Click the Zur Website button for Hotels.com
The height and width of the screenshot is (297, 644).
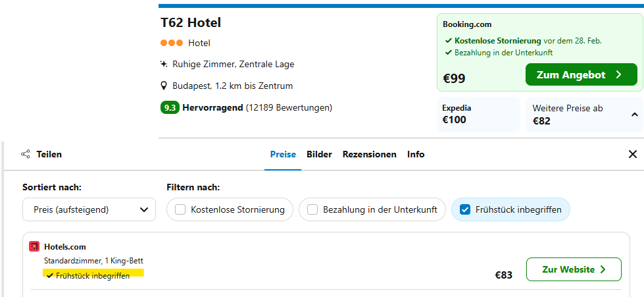574,269
